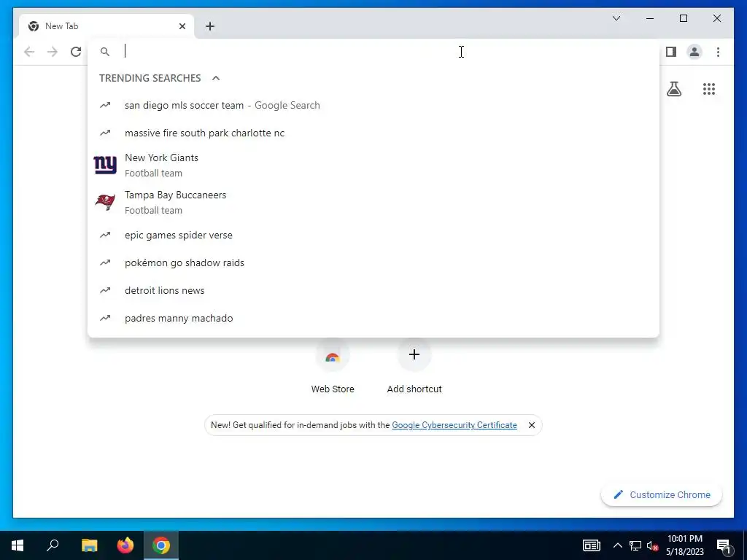Open Windows taskbar search
The width and height of the screenshot is (747, 560).
click(x=53, y=545)
